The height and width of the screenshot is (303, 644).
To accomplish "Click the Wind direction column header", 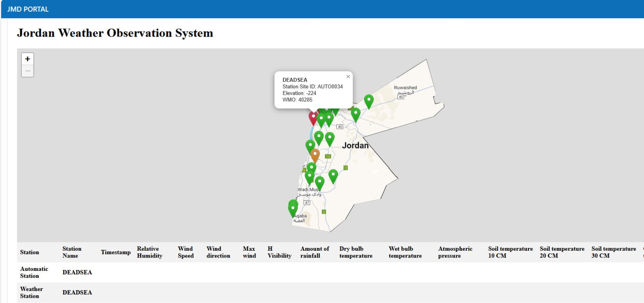I will click(x=218, y=252).
